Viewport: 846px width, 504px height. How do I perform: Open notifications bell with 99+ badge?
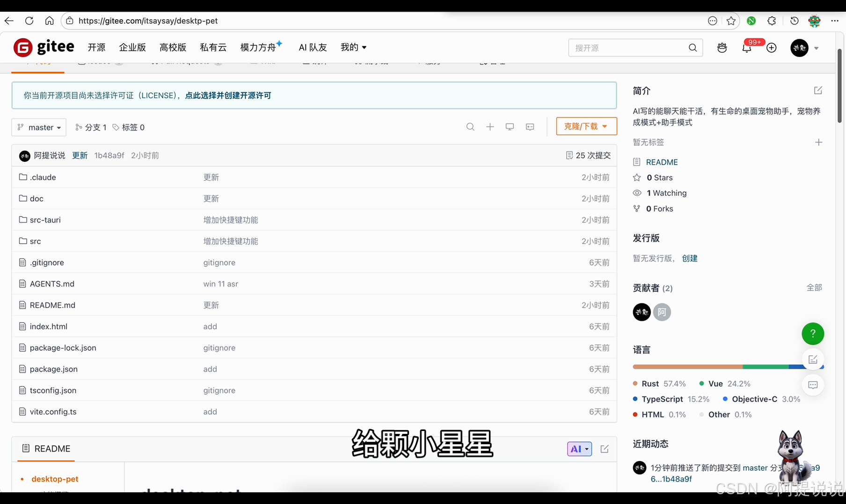747,48
